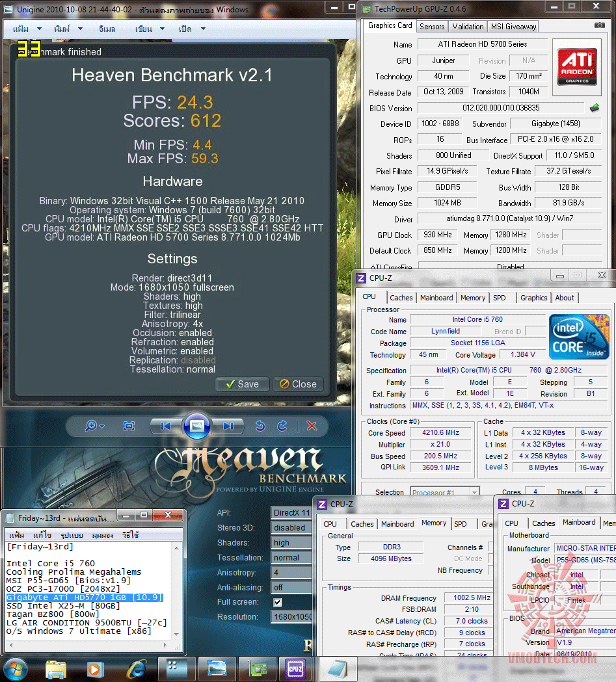Go to previous picture in Photo Viewer
Image resolution: width=616 pixels, height=682 pixels.
point(166,426)
